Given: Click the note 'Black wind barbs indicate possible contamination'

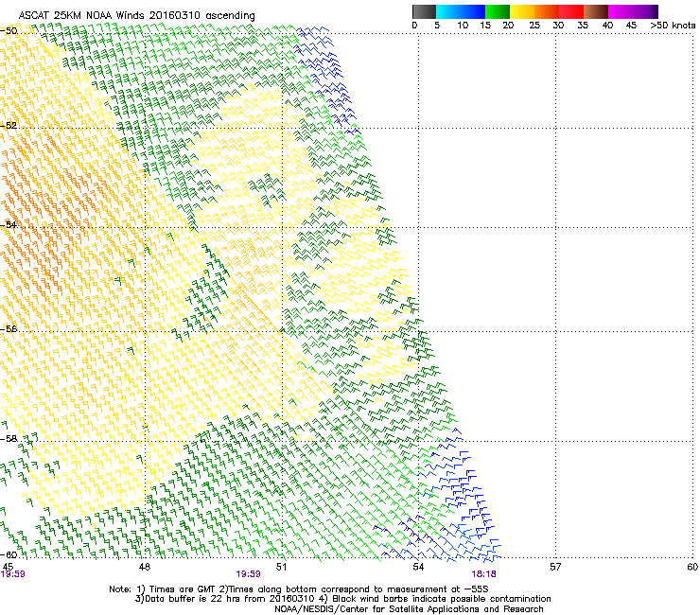Looking at the screenshot, I should (442, 599).
